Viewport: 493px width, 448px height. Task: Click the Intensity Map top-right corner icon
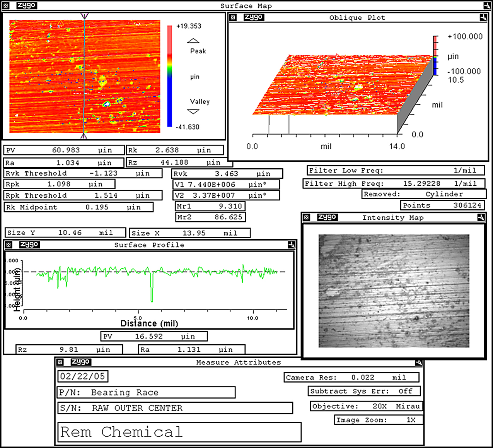[481, 217]
